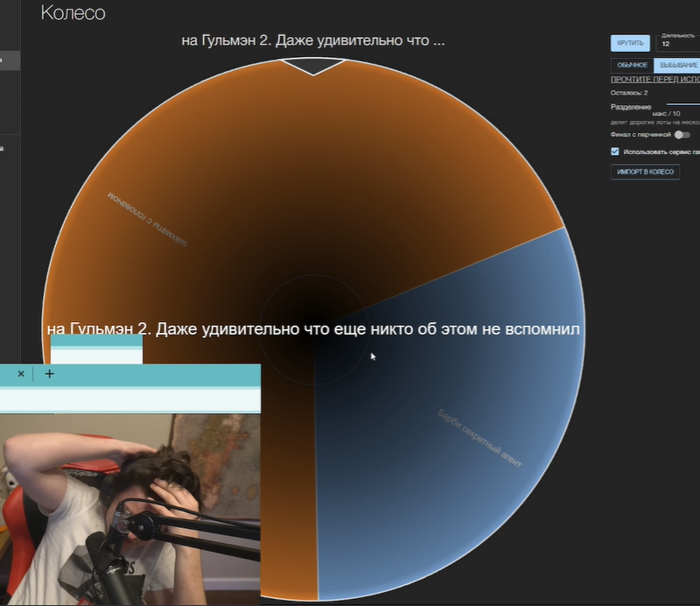The image size is (700, 606).
Task: Select the ВЫБЫВАНИЕ elimination mode tab
Action: (x=676, y=65)
